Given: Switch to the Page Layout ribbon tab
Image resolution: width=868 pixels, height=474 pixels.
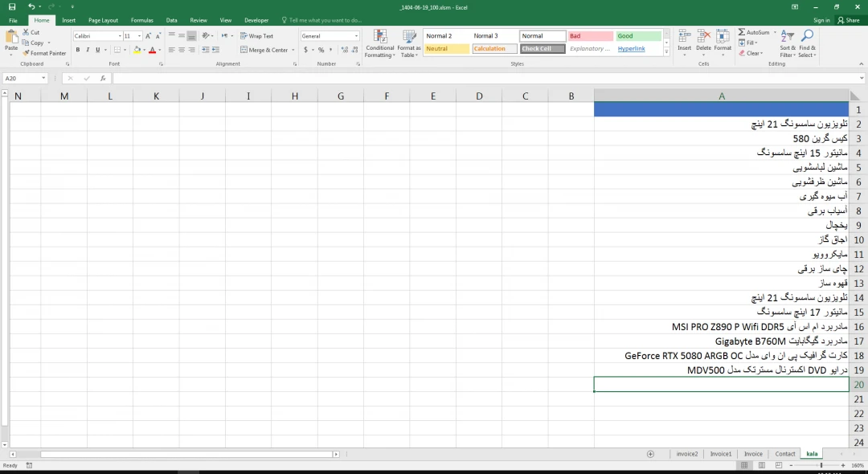Looking at the screenshot, I should (x=103, y=20).
